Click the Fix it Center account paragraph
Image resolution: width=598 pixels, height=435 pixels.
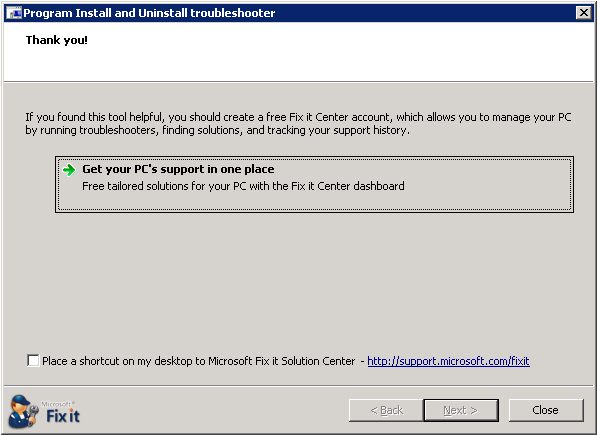[x=298, y=124]
